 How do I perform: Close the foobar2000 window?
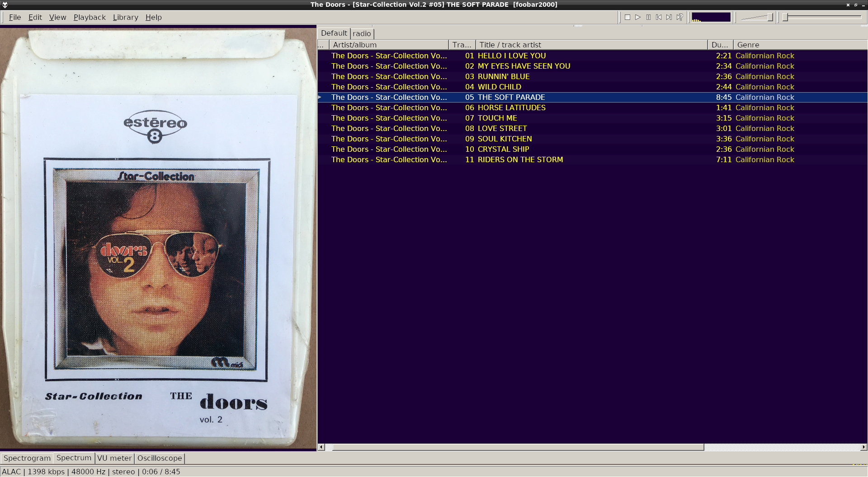pyautogui.click(x=848, y=5)
